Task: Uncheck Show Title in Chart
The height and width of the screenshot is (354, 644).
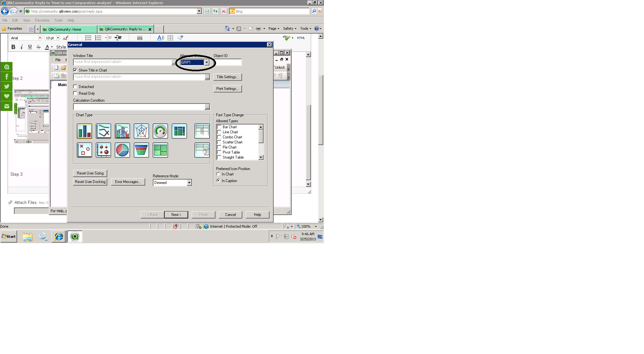Action: 75,70
